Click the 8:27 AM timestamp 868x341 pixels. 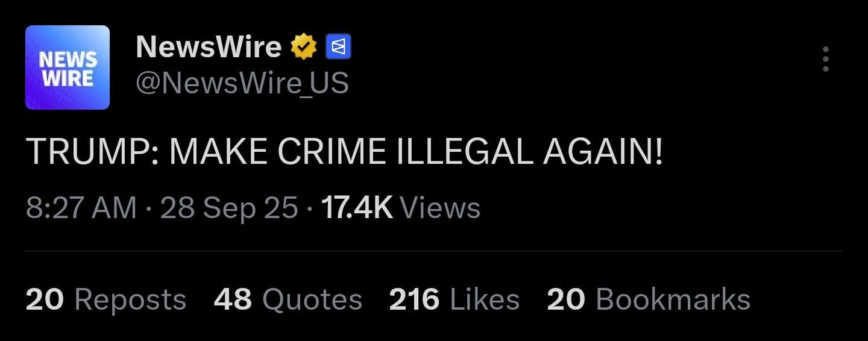pyautogui.click(x=81, y=208)
